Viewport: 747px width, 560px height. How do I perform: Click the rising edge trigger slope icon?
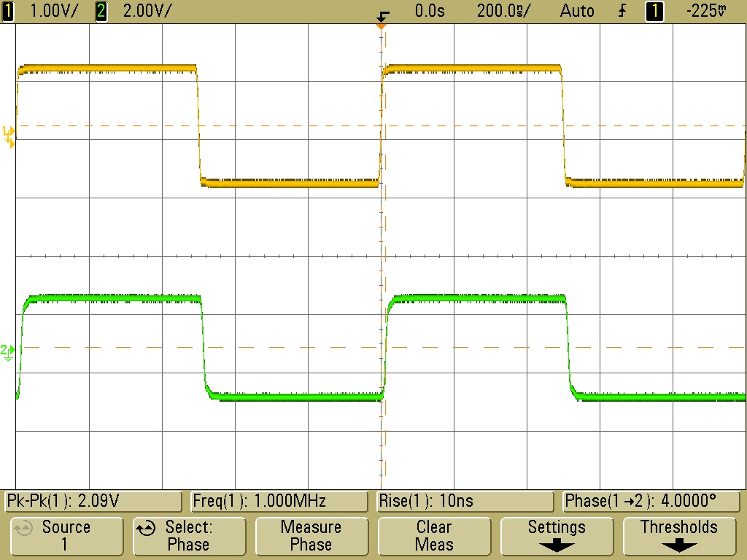coord(622,11)
